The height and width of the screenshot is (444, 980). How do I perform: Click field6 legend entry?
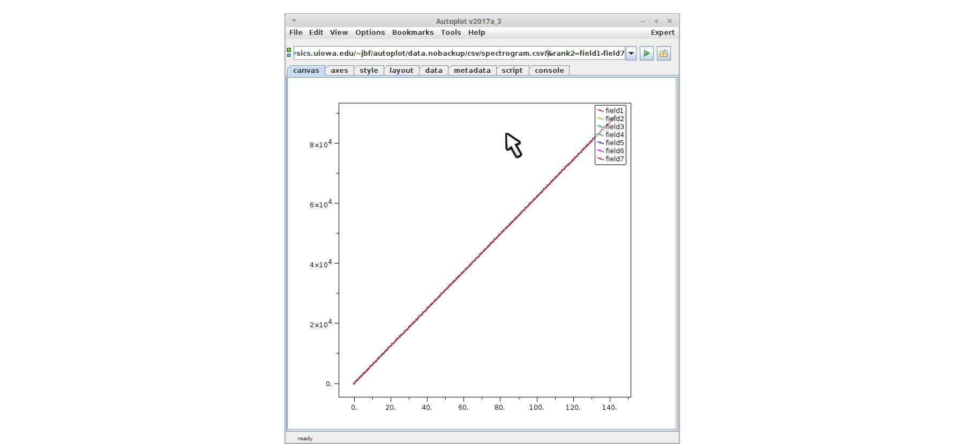click(x=610, y=151)
